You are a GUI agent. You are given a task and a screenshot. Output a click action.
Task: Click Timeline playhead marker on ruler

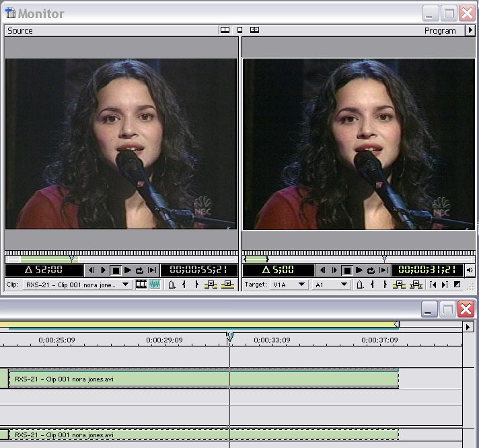pos(229,336)
